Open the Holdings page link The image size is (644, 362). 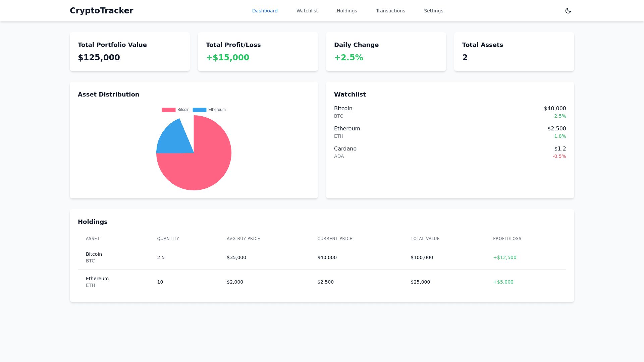click(x=346, y=11)
